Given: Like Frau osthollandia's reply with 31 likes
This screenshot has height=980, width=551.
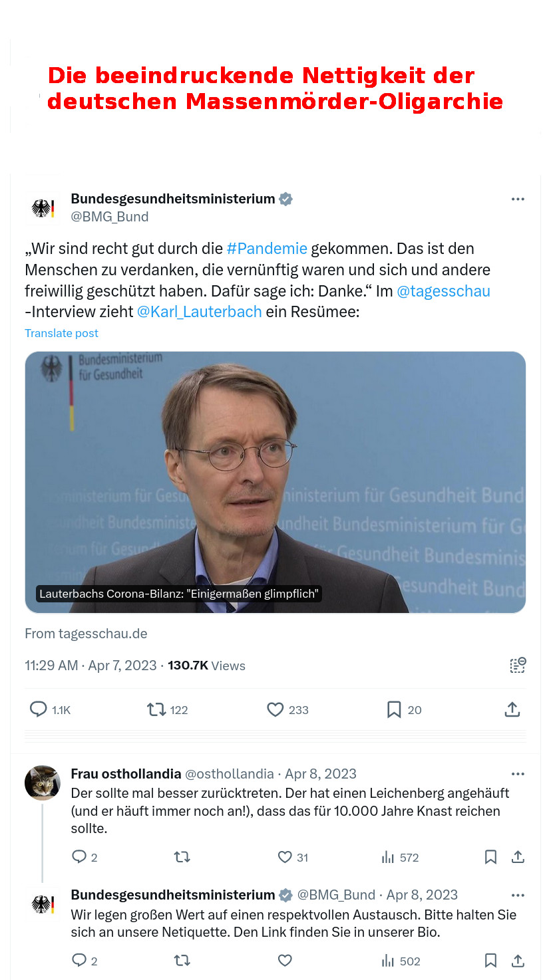Looking at the screenshot, I should tap(285, 857).
